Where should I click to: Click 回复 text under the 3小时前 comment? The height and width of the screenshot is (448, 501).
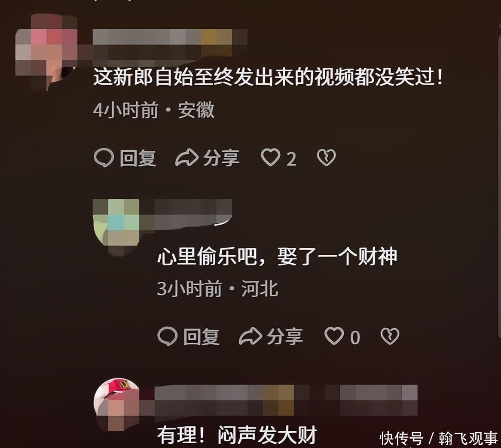coord(202,337)
